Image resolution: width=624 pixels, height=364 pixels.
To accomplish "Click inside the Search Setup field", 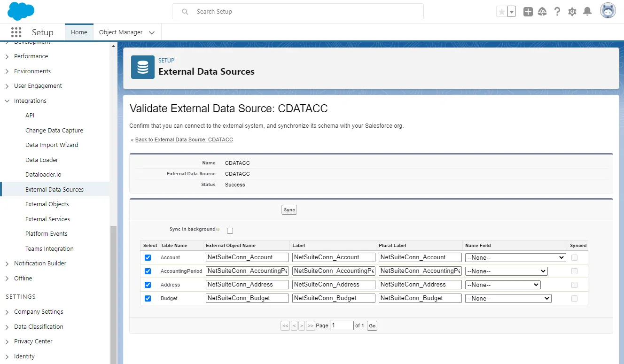I will coord(298,11).
